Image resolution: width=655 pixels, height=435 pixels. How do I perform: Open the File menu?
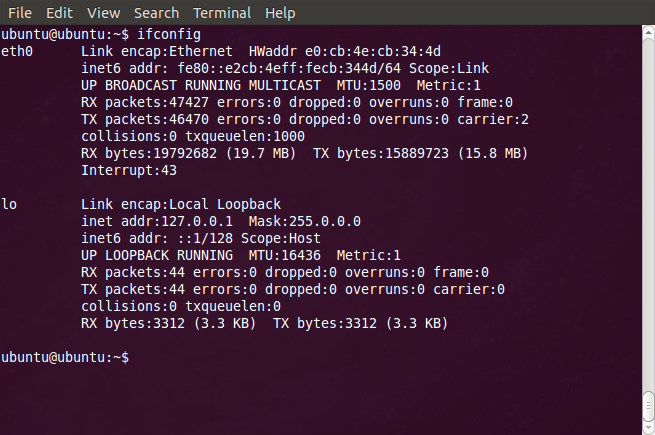20,13
